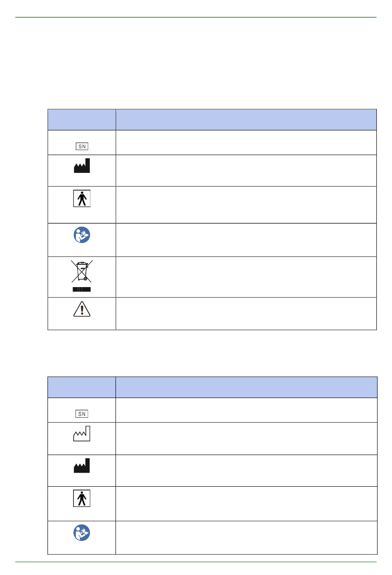Click the SN serial number symbol in upper table
Screen dimensions: 392x575
tap(82, 146)
